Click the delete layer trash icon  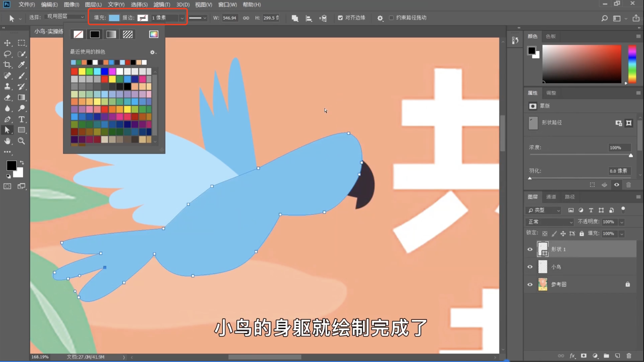point(629,355)
